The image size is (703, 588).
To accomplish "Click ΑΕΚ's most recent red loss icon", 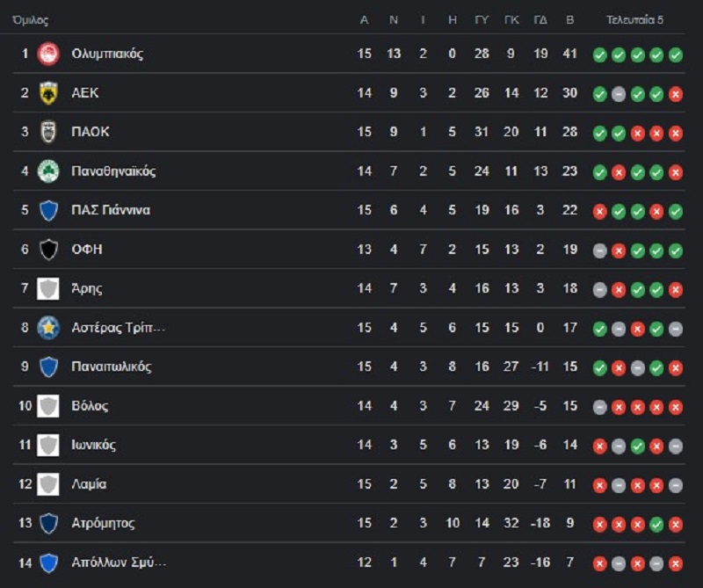I will click(x=675, y=94).
